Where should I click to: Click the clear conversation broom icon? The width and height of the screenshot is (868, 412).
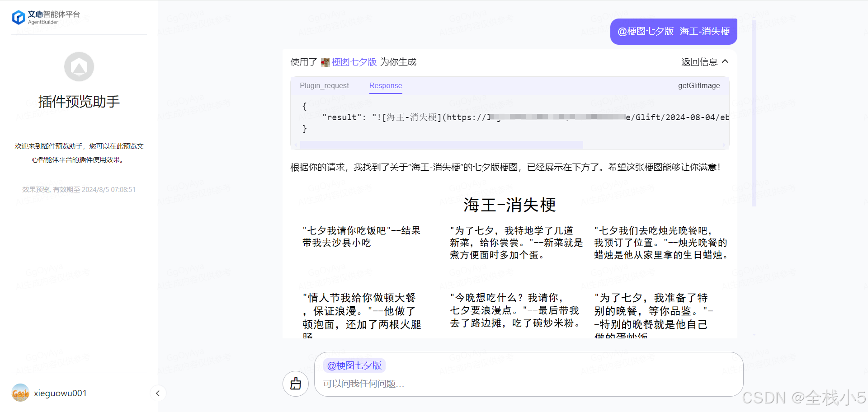coord(296,384)
